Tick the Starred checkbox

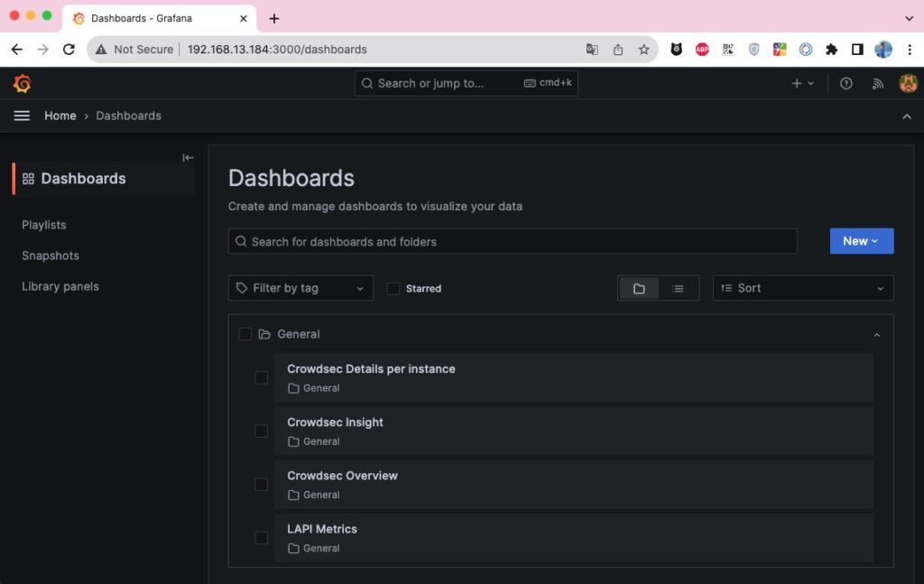393,288
